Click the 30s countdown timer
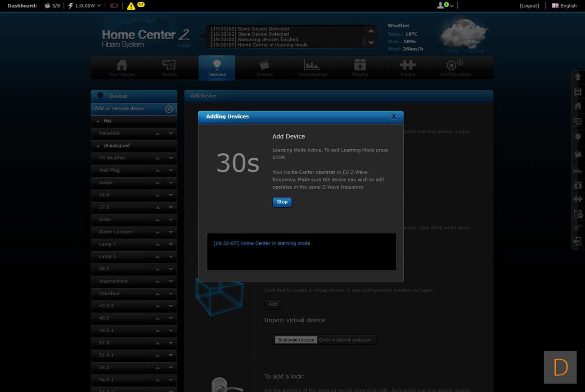The image size is (585, 392). pos(238,163)
